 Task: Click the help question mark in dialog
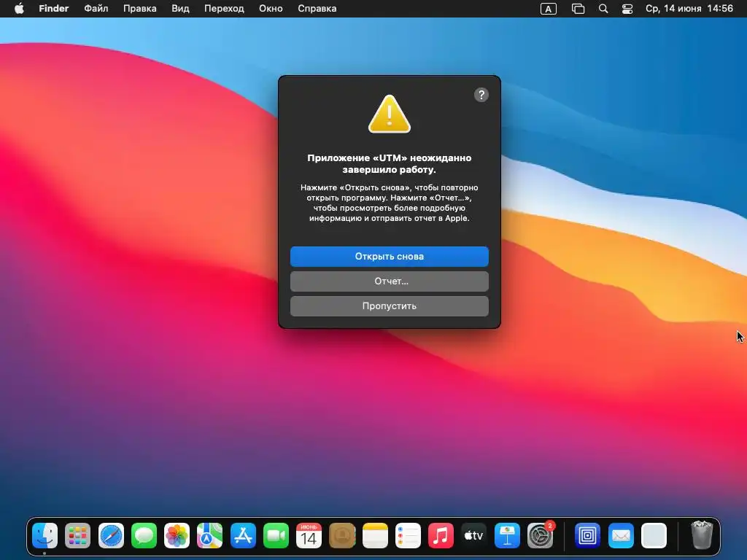(481, 95)
